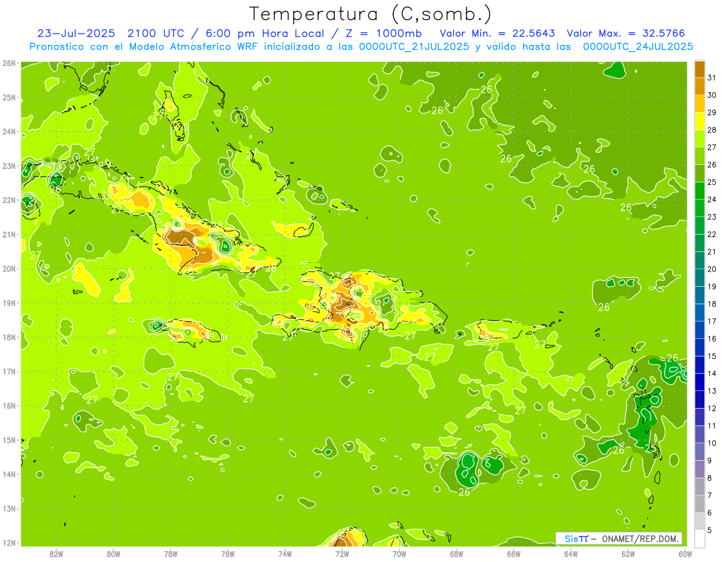This screenshot has height=562, width=728.
Task: Select the 64W longitude axis label
Action: tap(571, 554)
